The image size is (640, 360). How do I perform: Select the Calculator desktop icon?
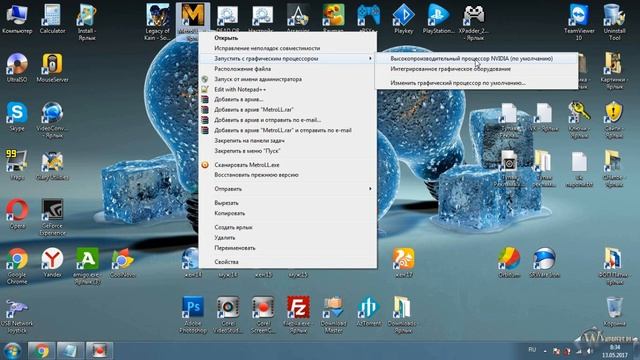tap(52, 19)
